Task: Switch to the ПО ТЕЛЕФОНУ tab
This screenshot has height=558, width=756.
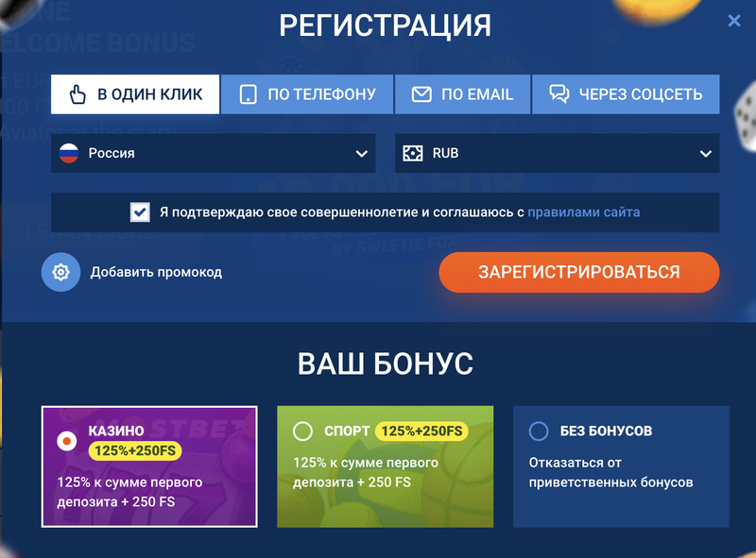Action: coord(306,93)
